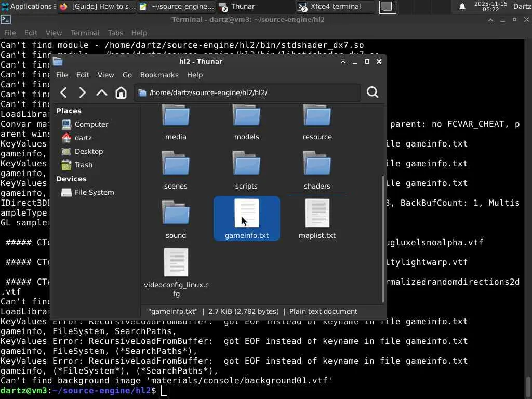Open Thunar Go menu
Image resolution: width=532 pixels, height=399 pixels.
(x=127, y=75)
